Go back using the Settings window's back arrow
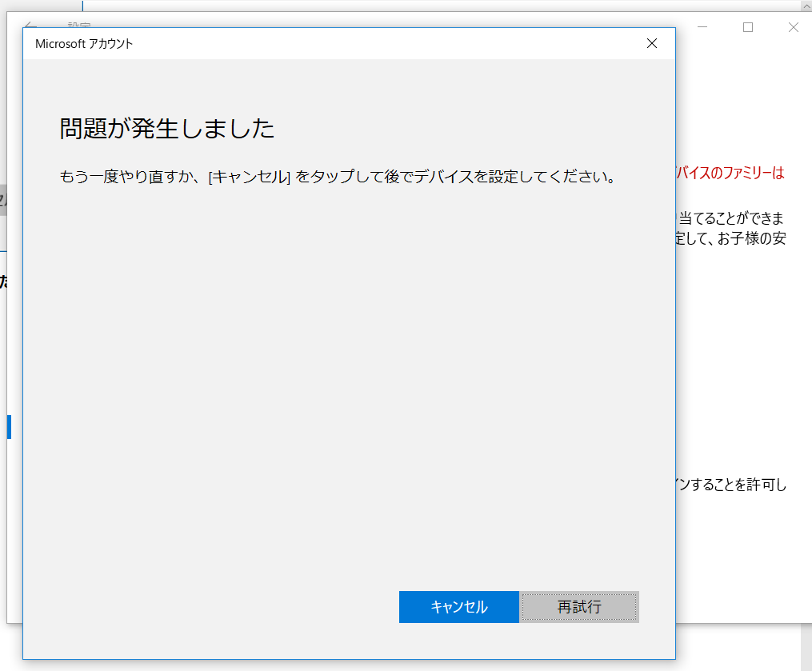This screenshot has height=671, width=812. tap(30, 25)
